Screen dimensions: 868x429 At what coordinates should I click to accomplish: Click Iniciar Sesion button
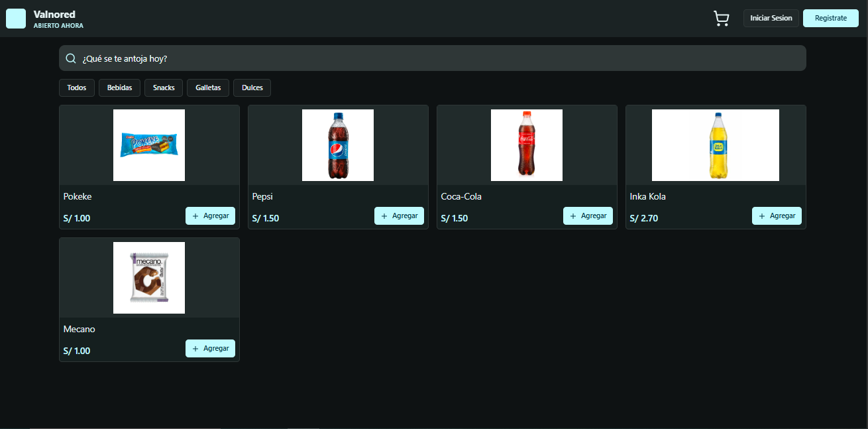[x=771, y=19]
